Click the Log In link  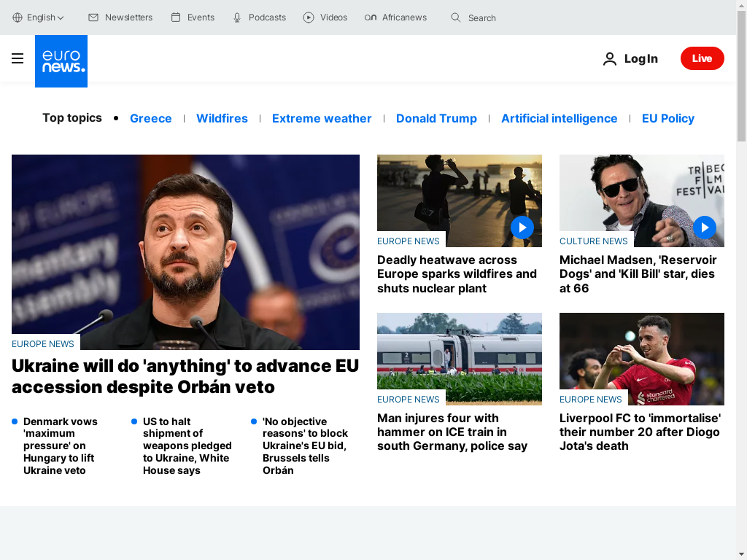coord(640,58)
